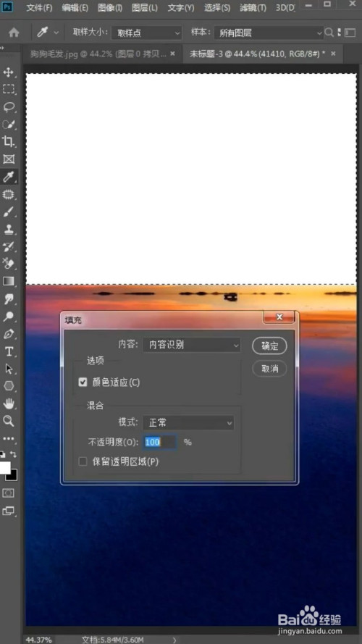
Task: Select the Clone Stamp tool
Action: pos(8,229)
